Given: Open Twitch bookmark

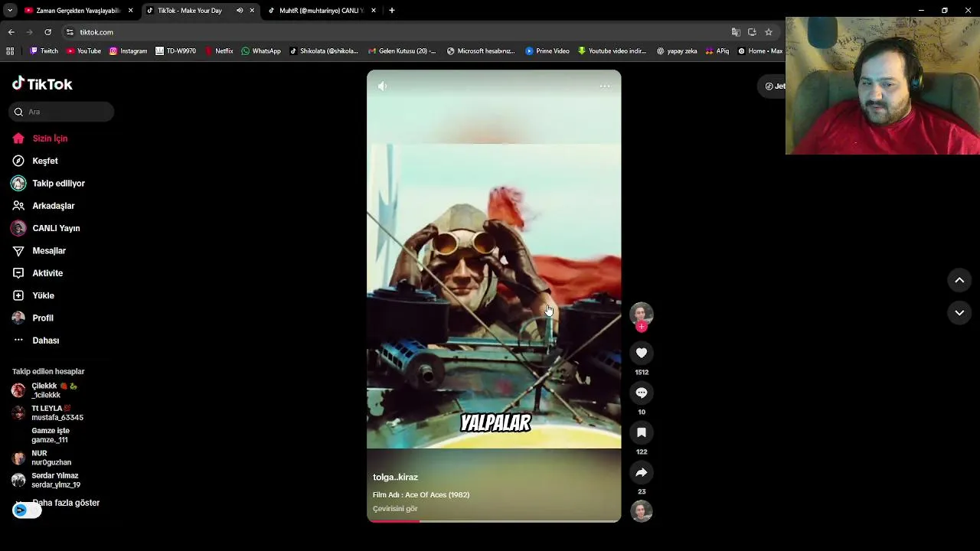Looking at the screenshot, I should coord(44,51).
